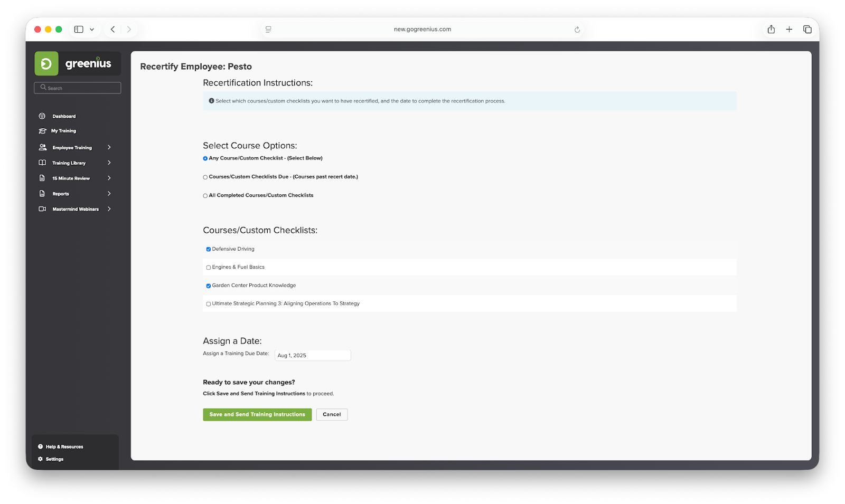Open the Safari share icon
This screenshot has height=504, width=845.
pyautogui.click(x=771, y=30)
